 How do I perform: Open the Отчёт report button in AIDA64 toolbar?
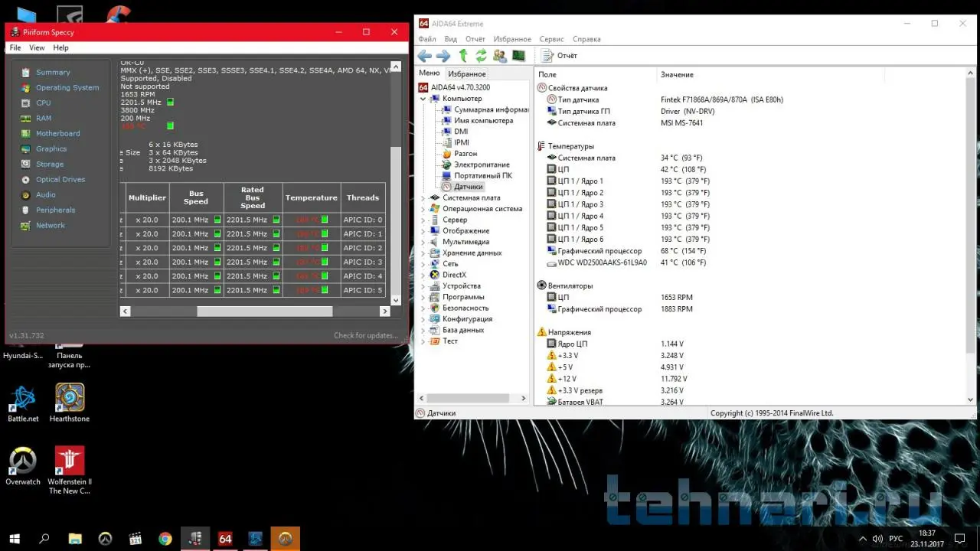click(560, 56)
